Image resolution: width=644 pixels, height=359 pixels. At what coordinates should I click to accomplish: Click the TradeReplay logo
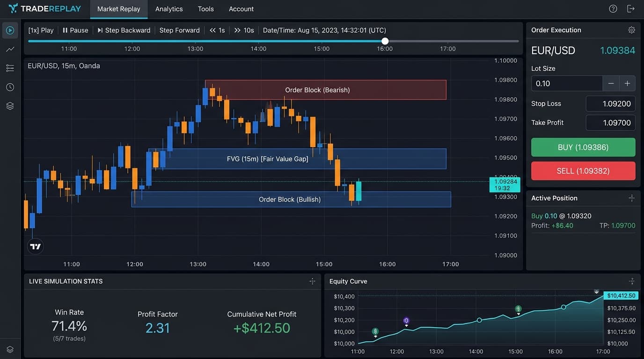tap(44, 9)
